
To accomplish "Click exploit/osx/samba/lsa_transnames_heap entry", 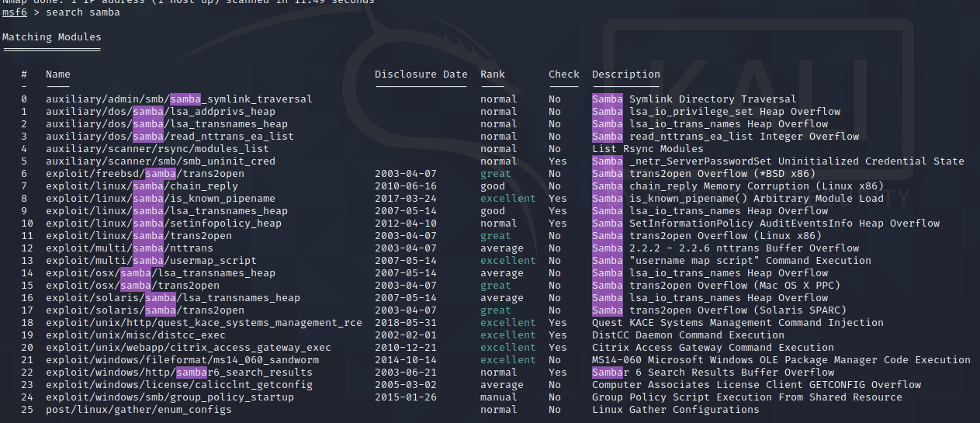I will coord(161,273).
